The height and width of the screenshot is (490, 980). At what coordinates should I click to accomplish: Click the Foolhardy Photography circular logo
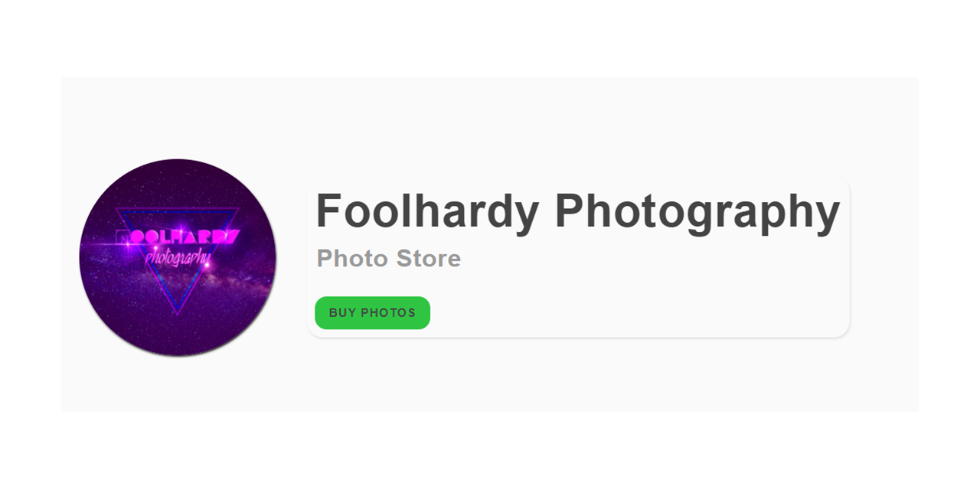[x=178, y=257]
